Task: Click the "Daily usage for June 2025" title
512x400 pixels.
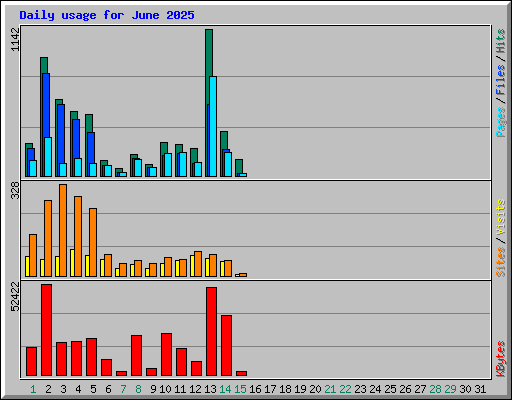Action: [x=107, y=15]
